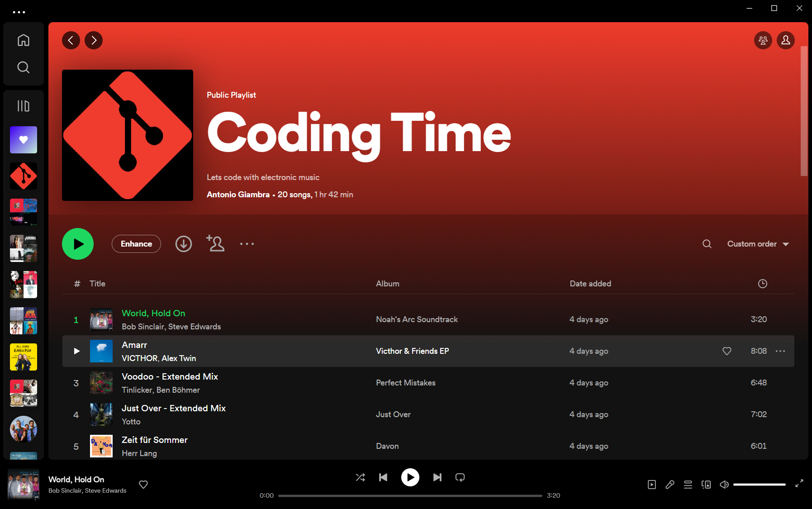Open the Custom order sort dropdown

point(758,244)
